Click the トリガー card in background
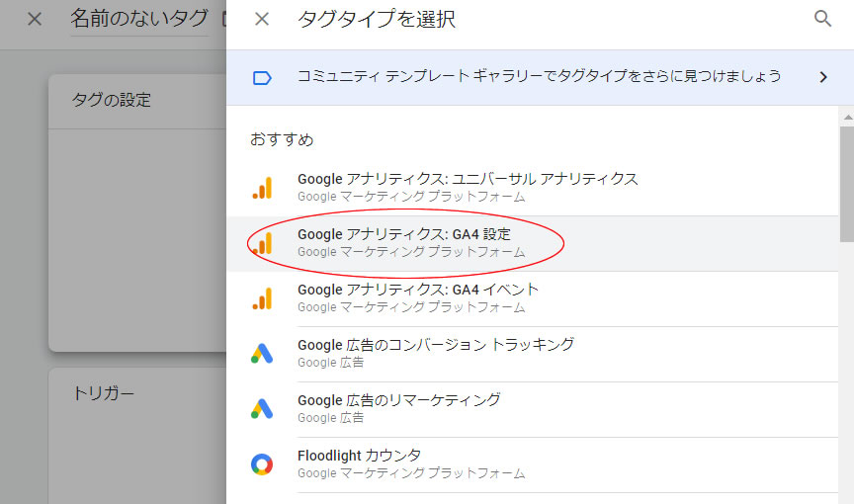Viewport: 854px width, 504px height. coord(137,436)
